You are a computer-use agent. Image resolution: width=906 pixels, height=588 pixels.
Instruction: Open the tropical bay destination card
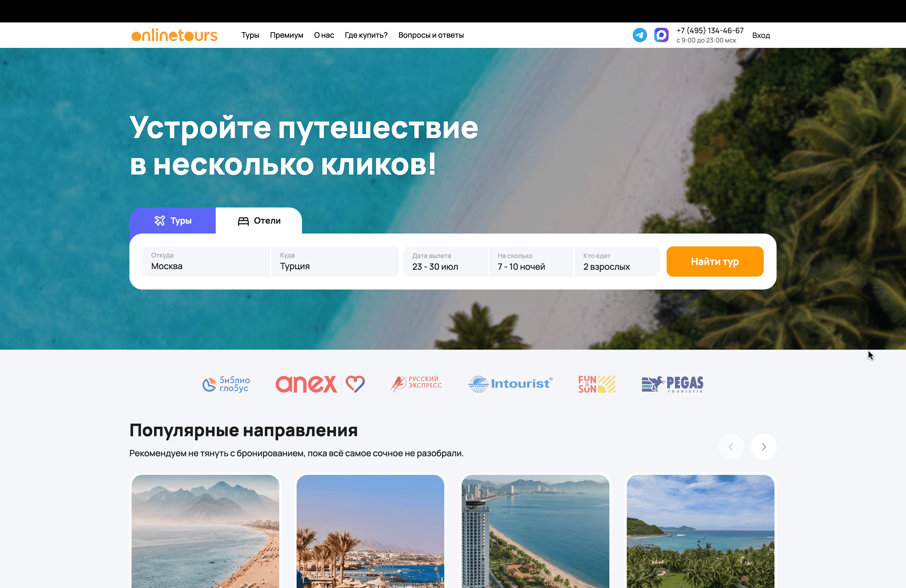click(x=700, y=531)
